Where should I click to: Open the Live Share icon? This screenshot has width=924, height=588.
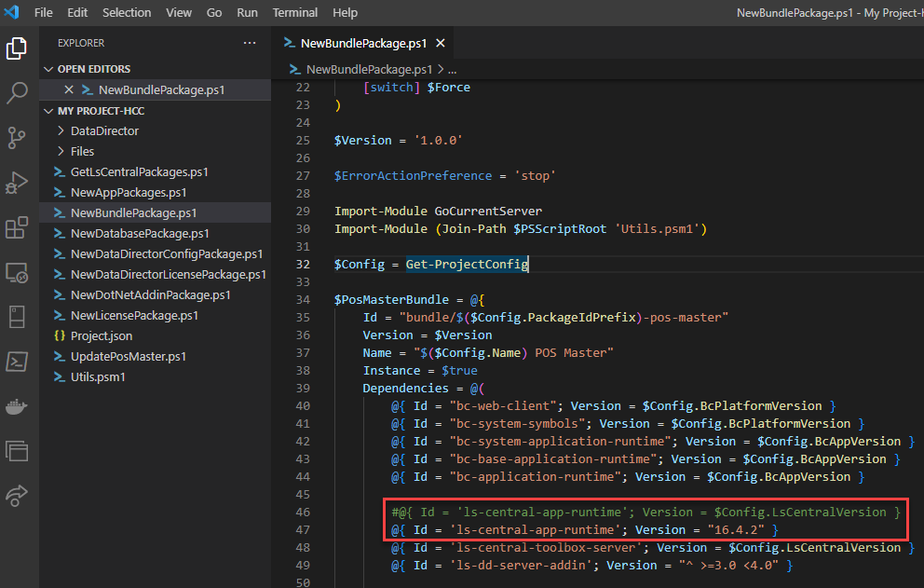[x=17, y=496]
